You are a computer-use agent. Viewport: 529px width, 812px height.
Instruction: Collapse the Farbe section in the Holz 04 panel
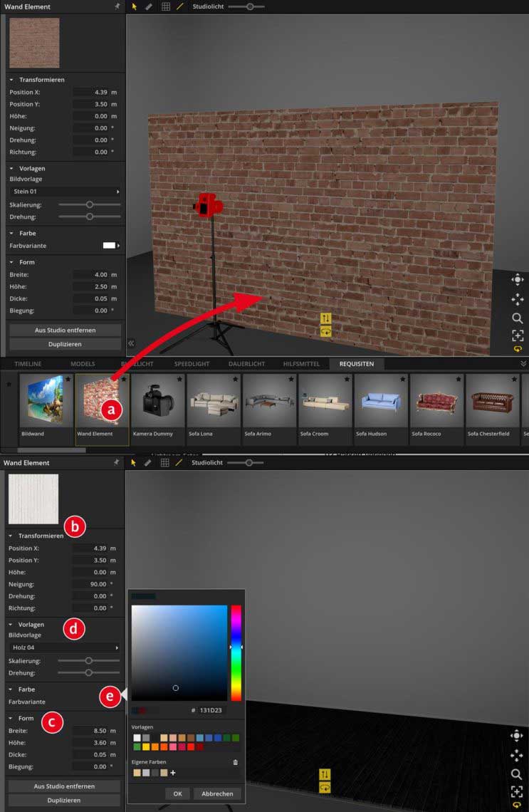point(10,689)
